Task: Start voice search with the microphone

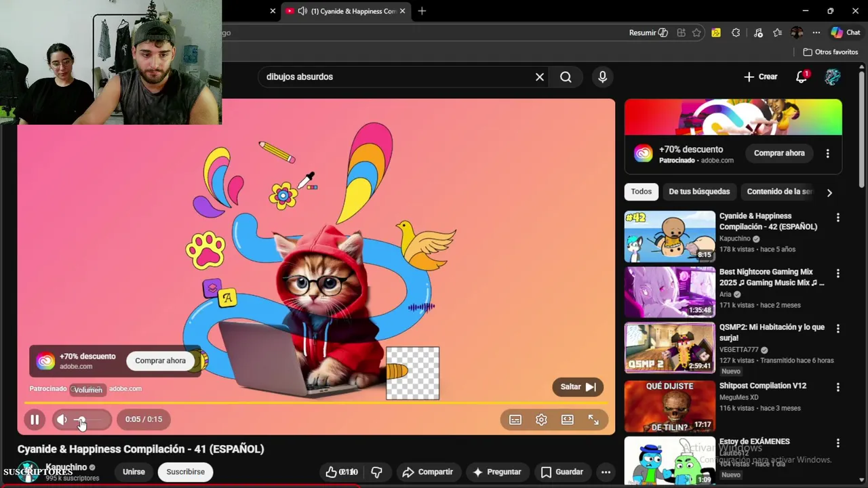Action: click(602, 77)
